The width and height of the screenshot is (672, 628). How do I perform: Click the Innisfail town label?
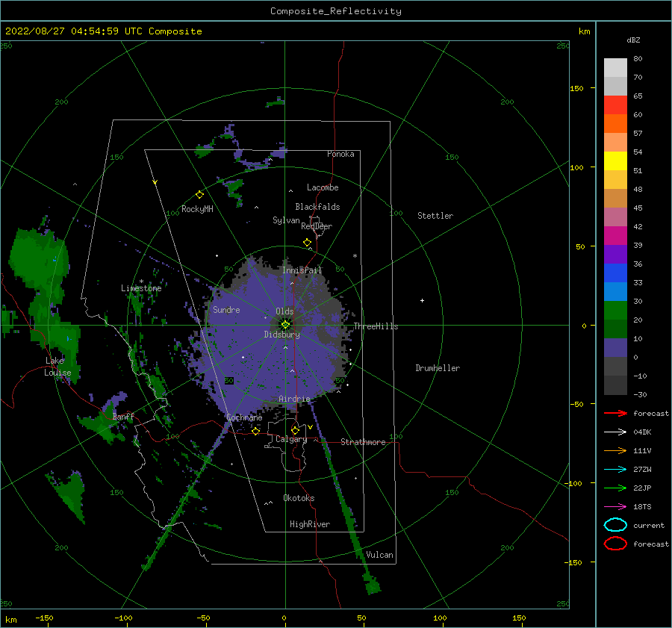tap(302, 270)
